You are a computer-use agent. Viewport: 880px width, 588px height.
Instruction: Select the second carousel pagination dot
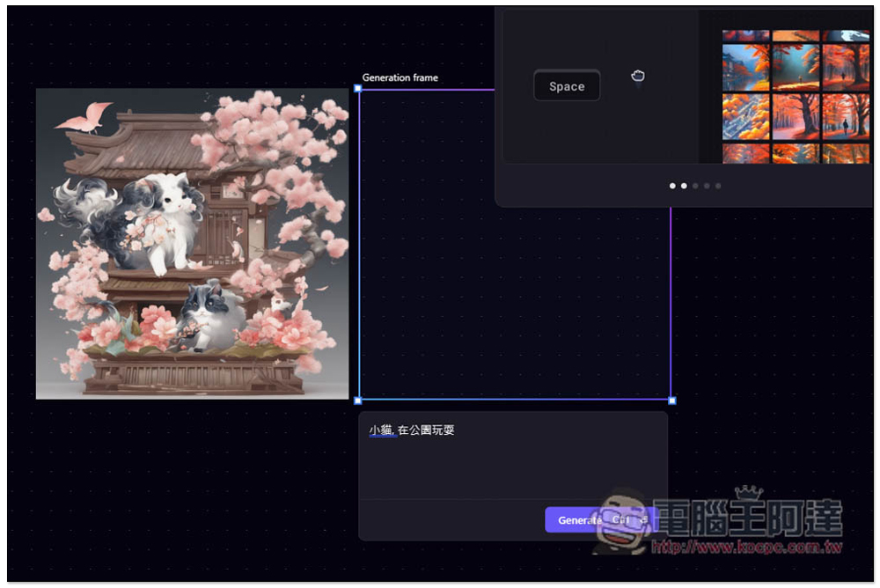tap(684, 186)
